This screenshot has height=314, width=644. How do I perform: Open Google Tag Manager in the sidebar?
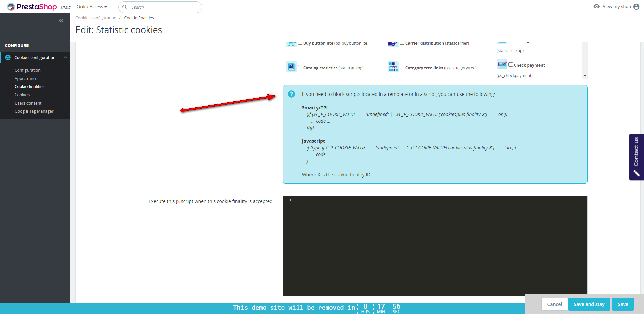pos(34,111)
